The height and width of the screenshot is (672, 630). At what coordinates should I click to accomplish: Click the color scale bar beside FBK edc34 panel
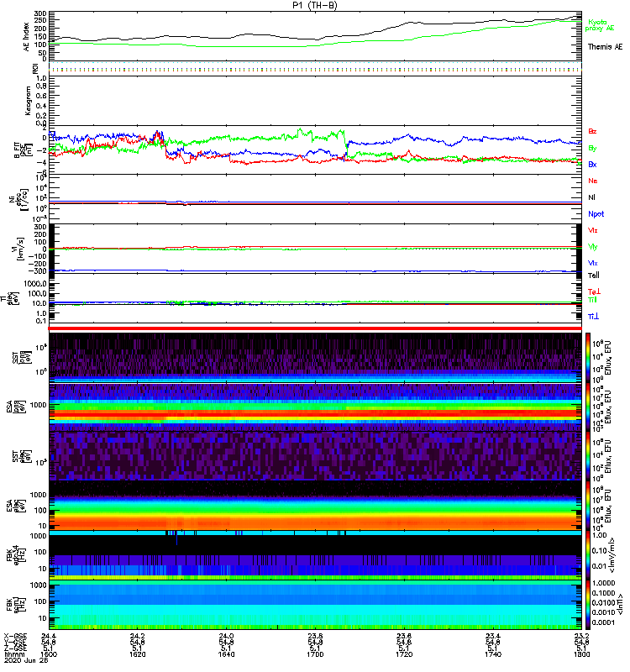588,555
